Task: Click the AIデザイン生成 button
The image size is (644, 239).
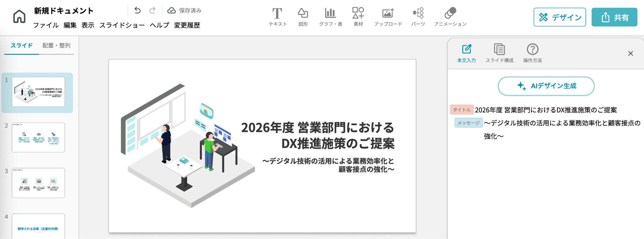Action: pos(546,86)
